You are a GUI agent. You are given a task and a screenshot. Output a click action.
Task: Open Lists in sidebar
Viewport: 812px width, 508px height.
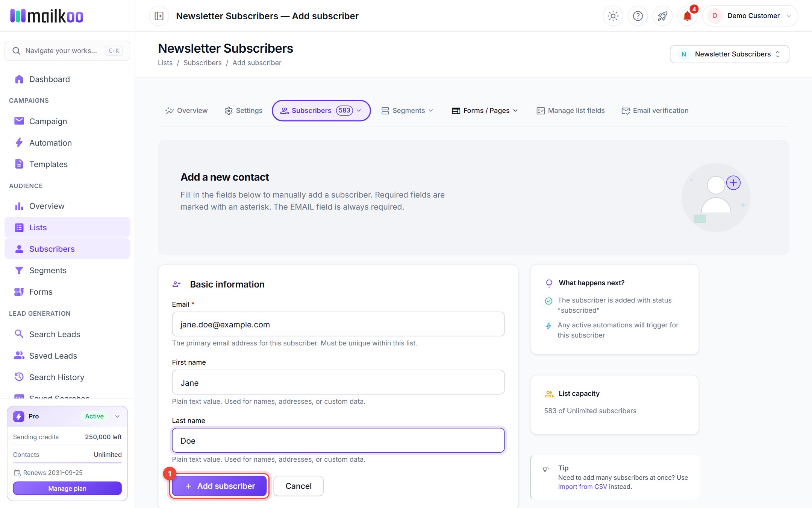(x=67, y=227)
